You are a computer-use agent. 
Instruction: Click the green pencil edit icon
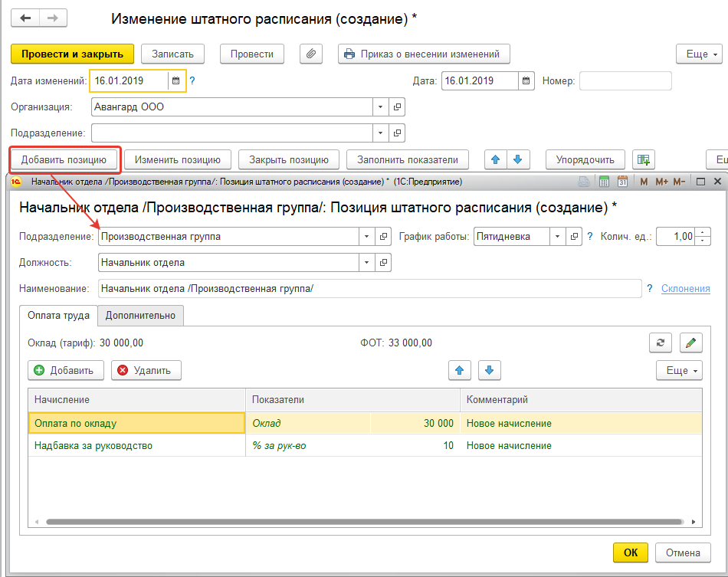pos(690,343)
